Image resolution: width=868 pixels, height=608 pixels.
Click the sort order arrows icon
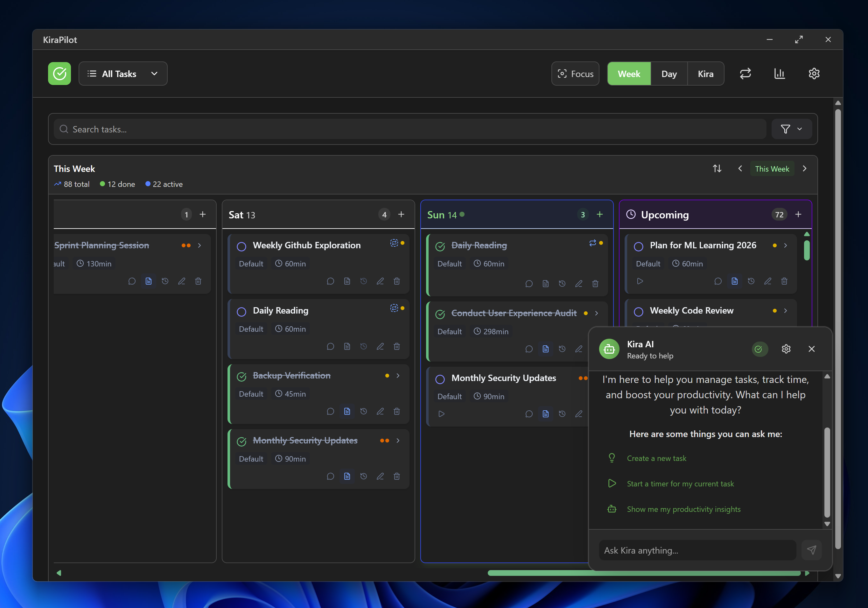[x=717, y=169]
